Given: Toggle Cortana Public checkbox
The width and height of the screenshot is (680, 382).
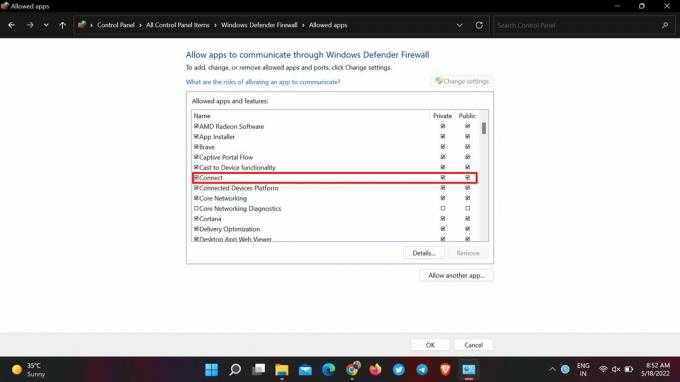Looking at the screenshot, I should point(468,219).
